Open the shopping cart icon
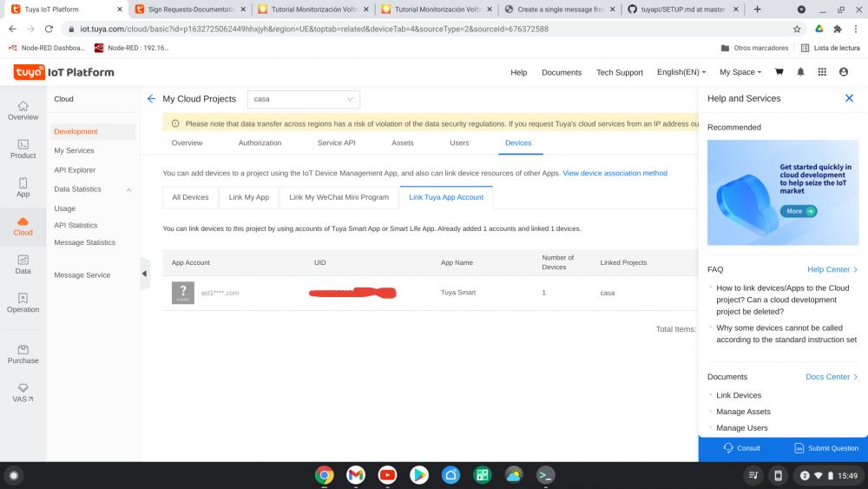Image resolution: width=868 pixels, height=489 pixels. click(779, 72)
